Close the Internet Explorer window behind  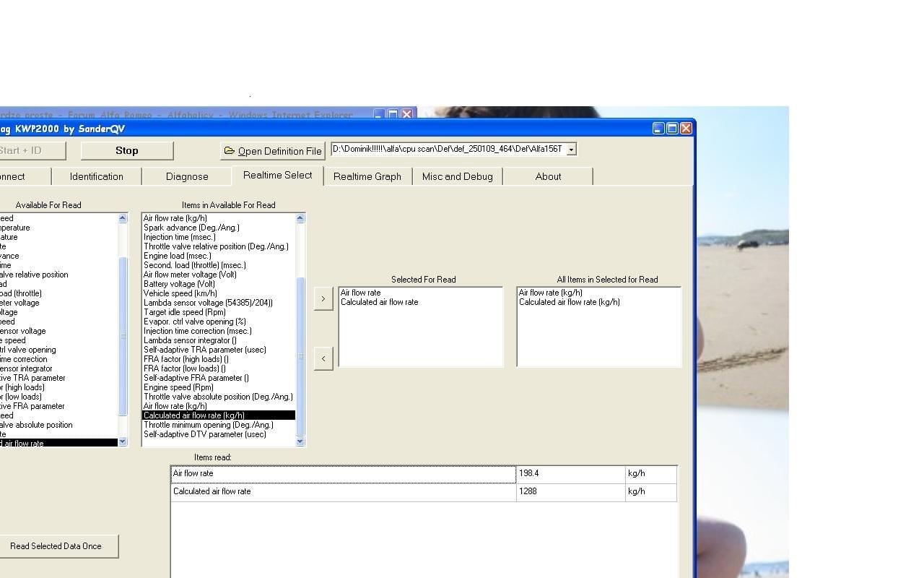(407, 114)
